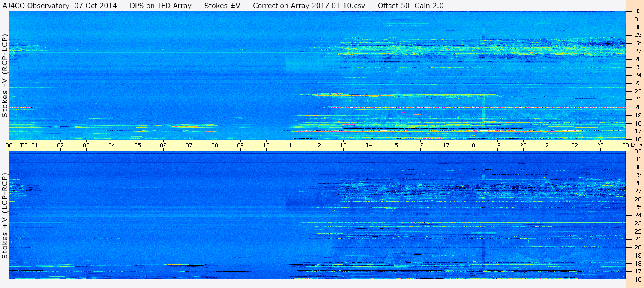
Task: Click 20 MHz label of upper -V panel
Action: pyautogui.click(x=638, y=107)
